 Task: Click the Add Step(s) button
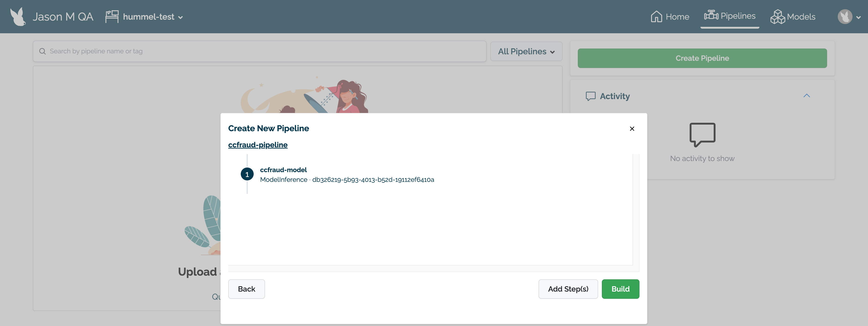coord(568,289)
